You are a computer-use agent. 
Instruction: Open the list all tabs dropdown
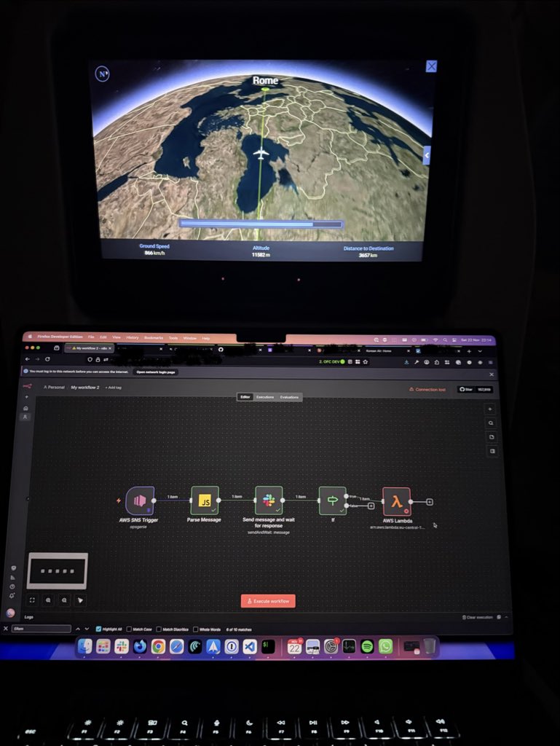click(x=480, y=351)
